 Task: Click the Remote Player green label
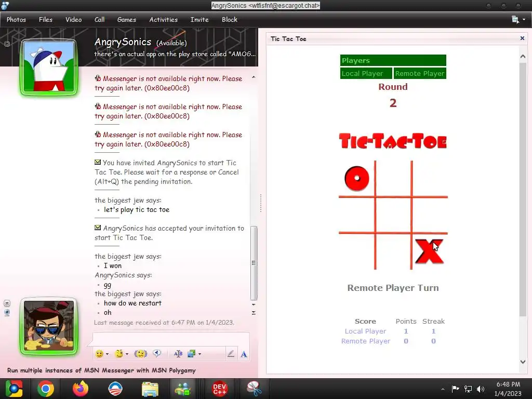pos(420,73)
